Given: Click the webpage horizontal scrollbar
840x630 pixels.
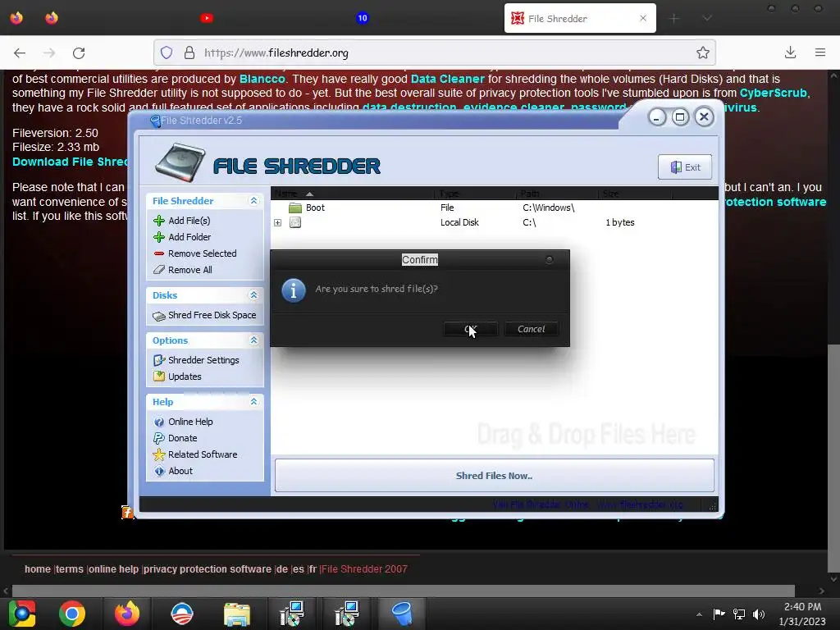Looking at the screenshot, I should pyautogui.click(x=404, y=591).
